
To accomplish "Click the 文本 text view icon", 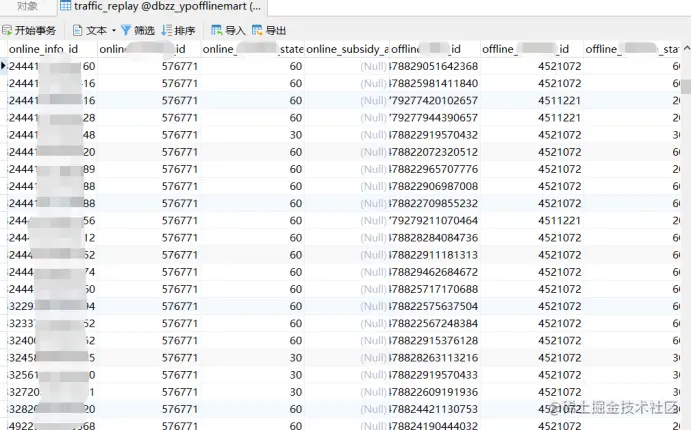I will pyautogui.click(x=78, y=30).
